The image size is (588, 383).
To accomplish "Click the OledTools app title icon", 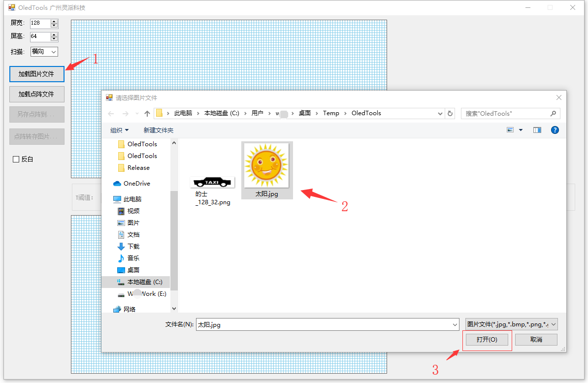I will [x=12, y=7].
